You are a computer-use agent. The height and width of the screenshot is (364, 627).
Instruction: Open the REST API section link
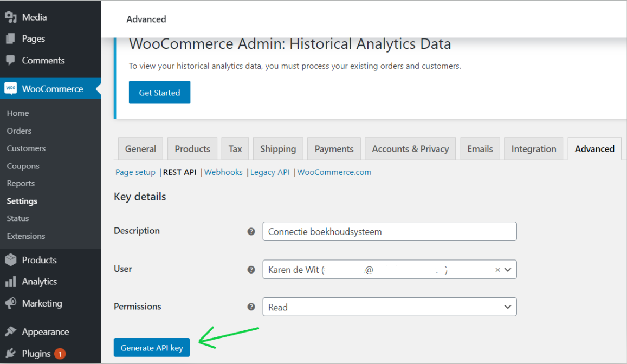click(x=179, y=172)
